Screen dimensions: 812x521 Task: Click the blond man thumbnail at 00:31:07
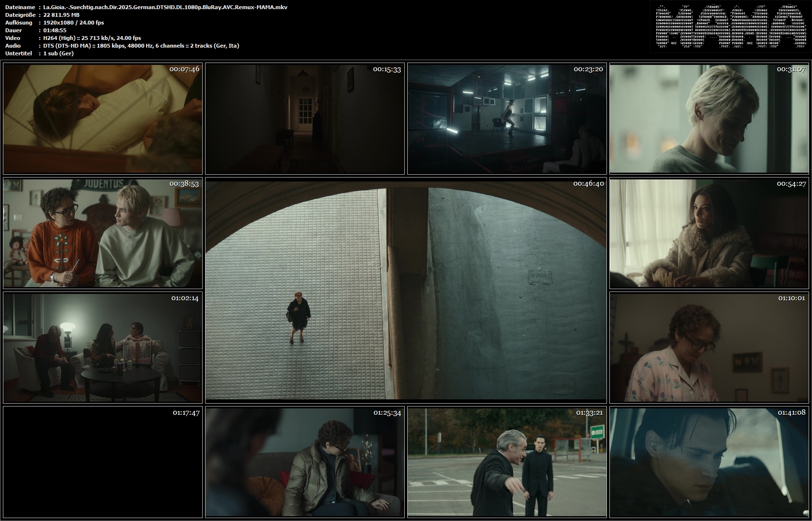coord(709,118)
